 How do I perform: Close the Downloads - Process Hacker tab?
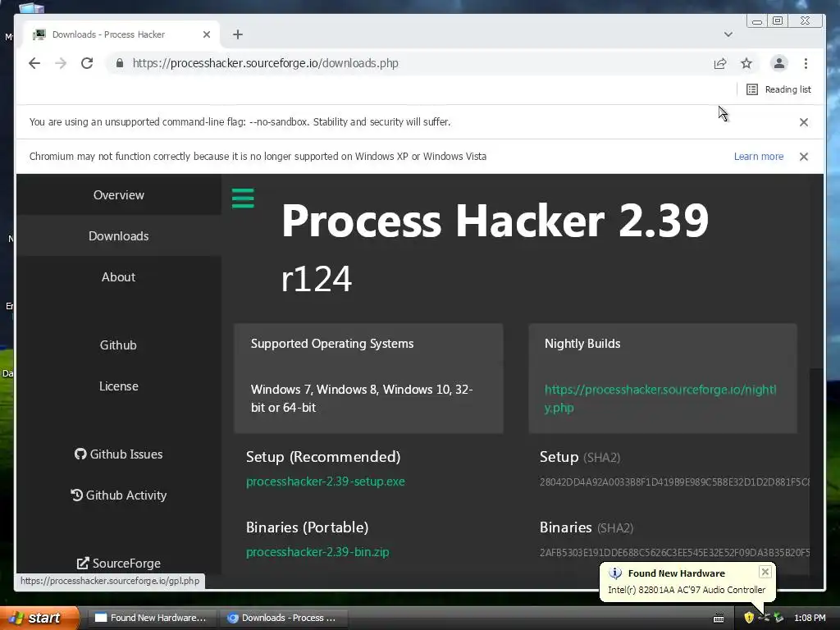[x=207, y=34]
